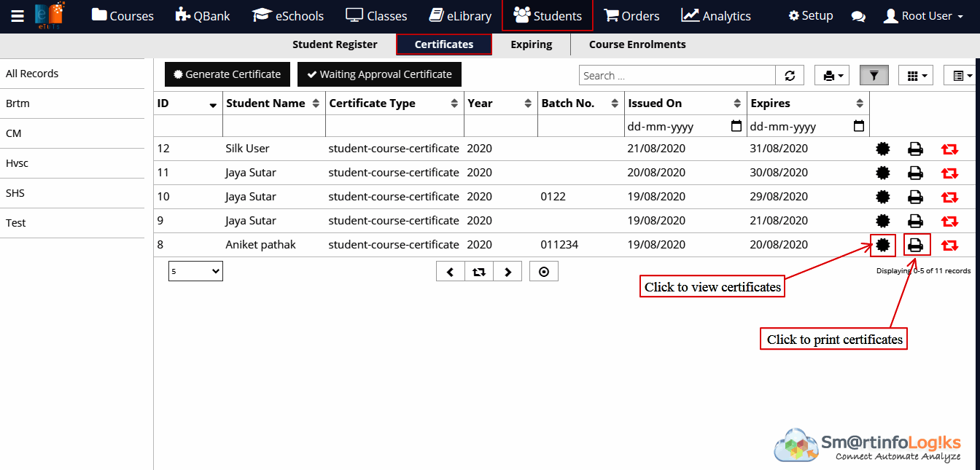This screenshot has height=470, width=980.
Task: Reload the table via pagination refresh
Action: (479, 272)
